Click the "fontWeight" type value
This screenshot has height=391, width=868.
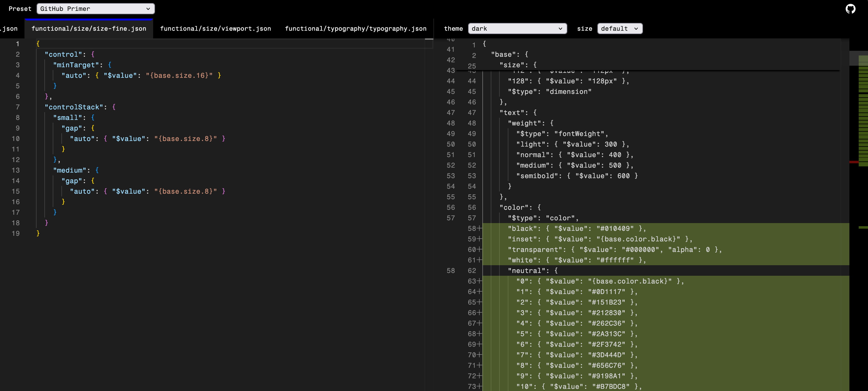[579, 134]
